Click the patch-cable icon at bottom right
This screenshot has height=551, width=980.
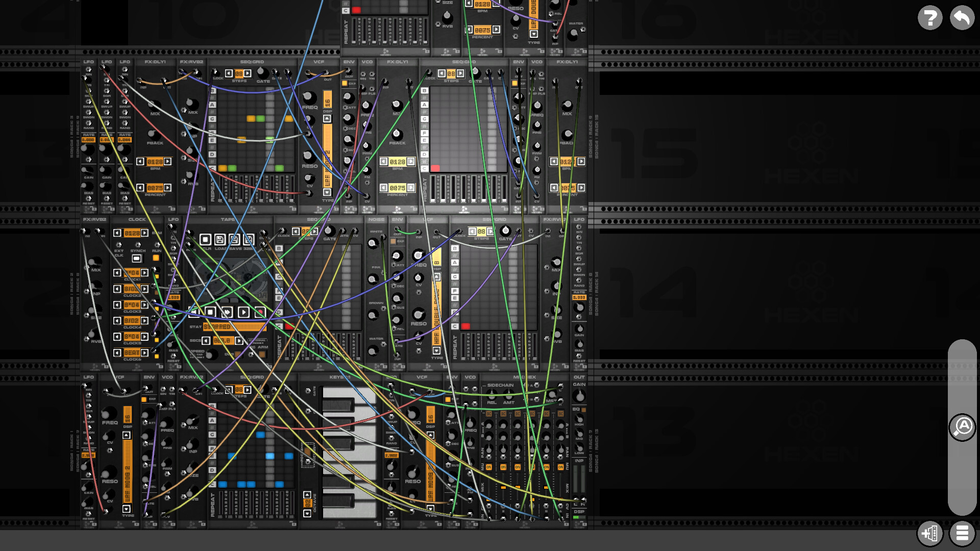[930, 534]
